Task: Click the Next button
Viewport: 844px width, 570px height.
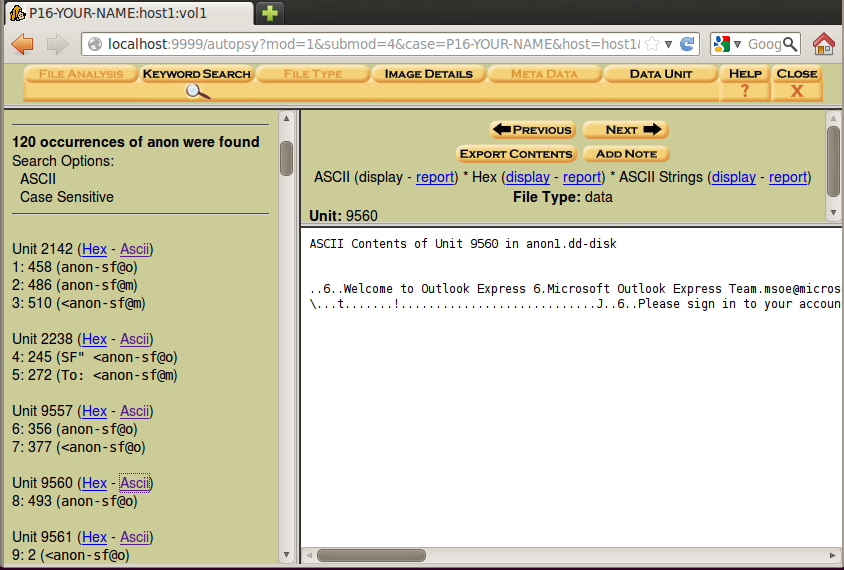Action: (x=626, y=130)
